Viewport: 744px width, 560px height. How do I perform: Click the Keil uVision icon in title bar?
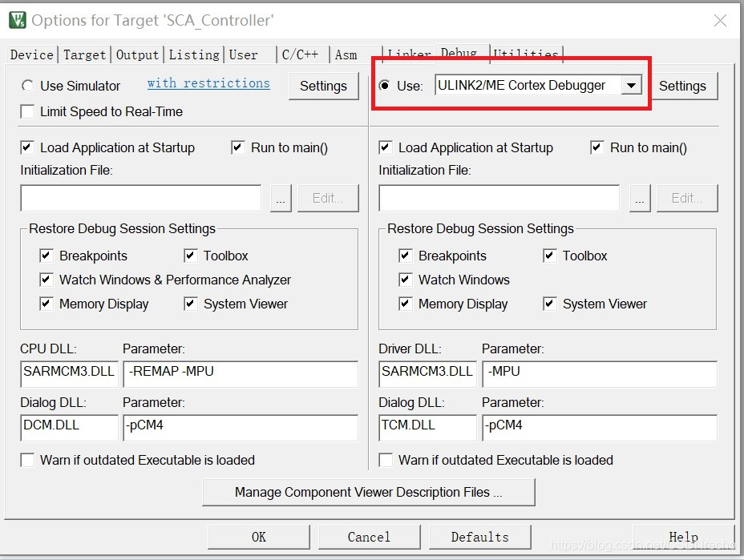point(18,20)
